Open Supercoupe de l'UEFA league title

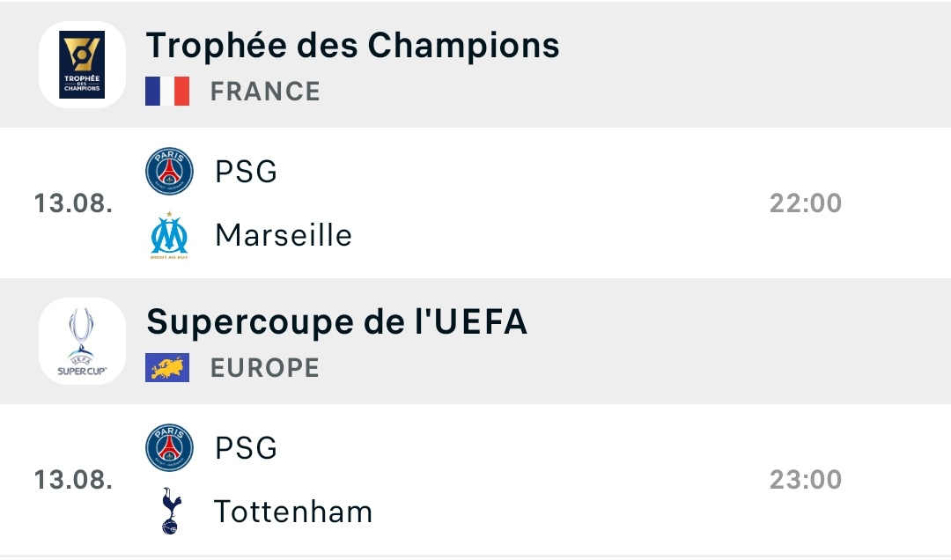pyautogui.click(x=336, y=321)
